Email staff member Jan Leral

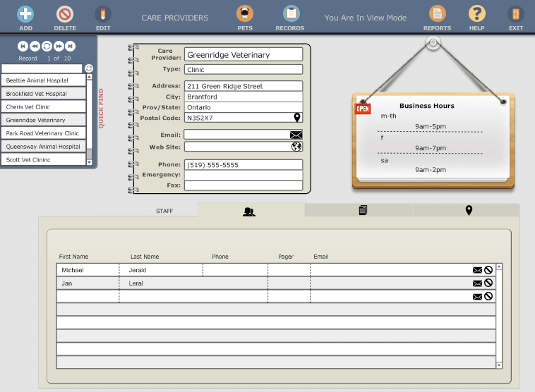[x=478, y=283]
